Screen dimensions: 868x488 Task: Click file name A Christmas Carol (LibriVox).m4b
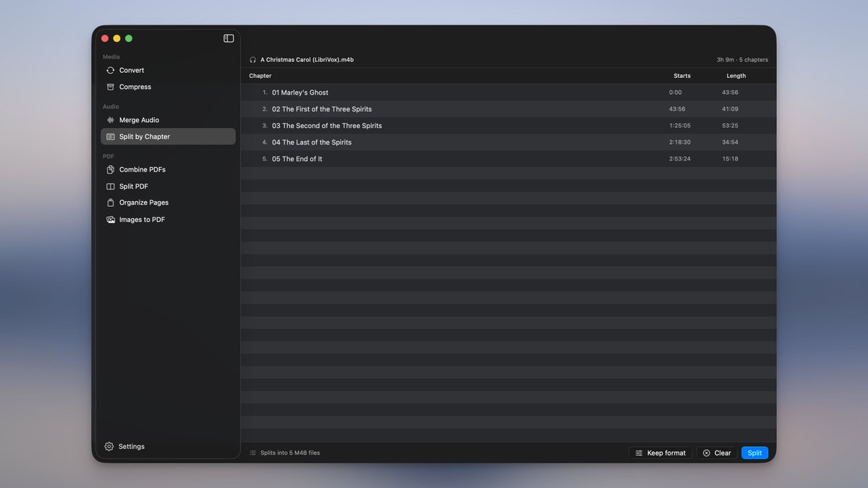point(307,60)
